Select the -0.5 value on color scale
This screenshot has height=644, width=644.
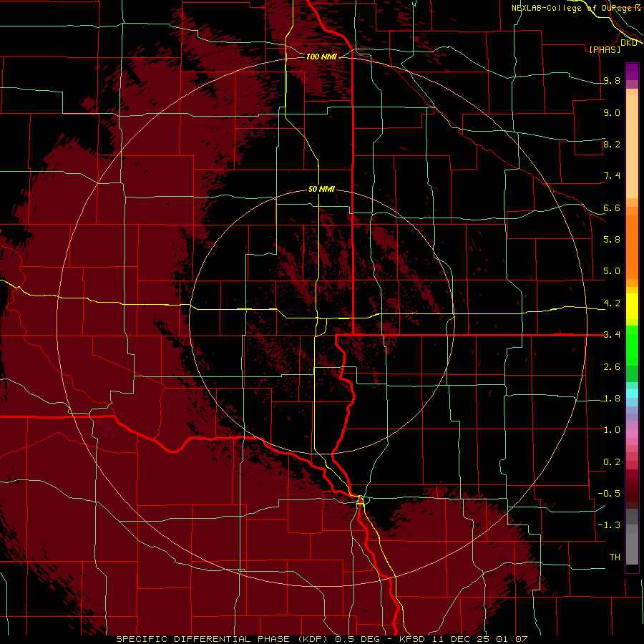(609, 493)
